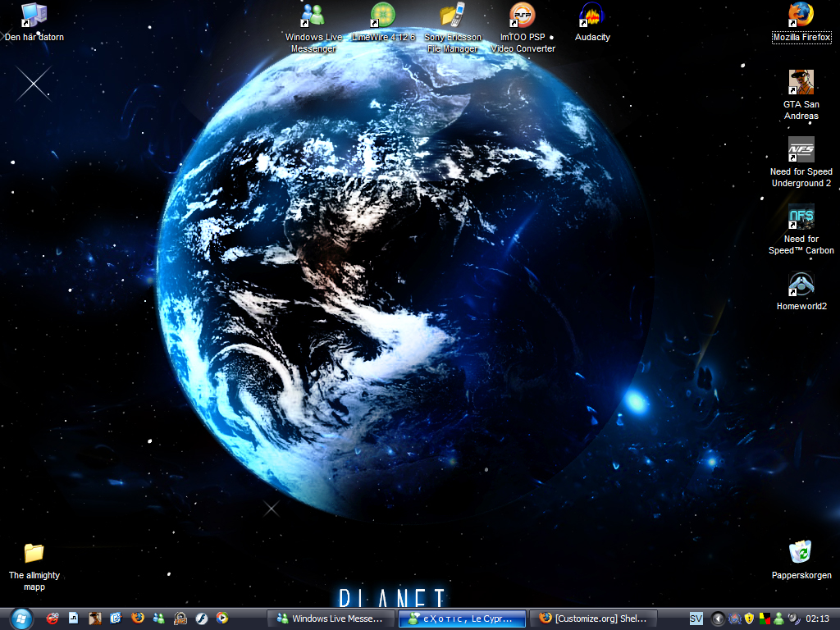Launch LimeWire 4.12.6 from the desktop
Screen dimensions: 840x630
382,16
